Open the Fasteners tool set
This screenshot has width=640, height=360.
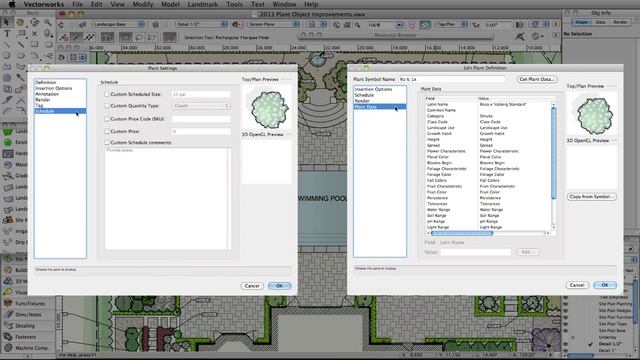pyautogui.click(x=25, y=337)
